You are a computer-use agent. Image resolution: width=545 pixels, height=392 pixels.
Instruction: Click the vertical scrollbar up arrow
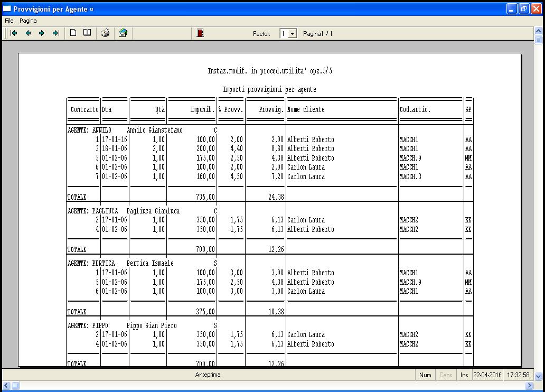tap(538, 31)
